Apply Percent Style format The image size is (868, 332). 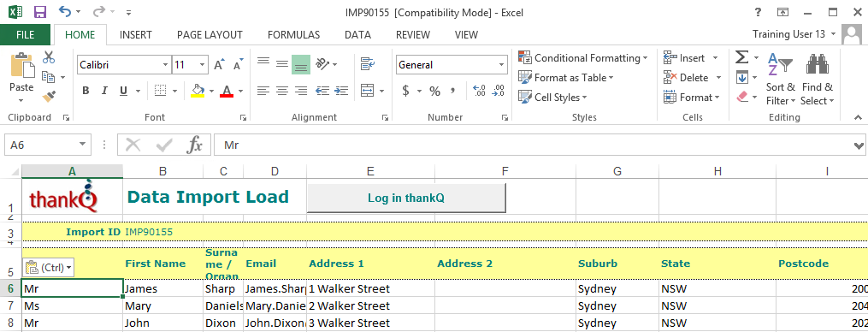click(435, 91)
